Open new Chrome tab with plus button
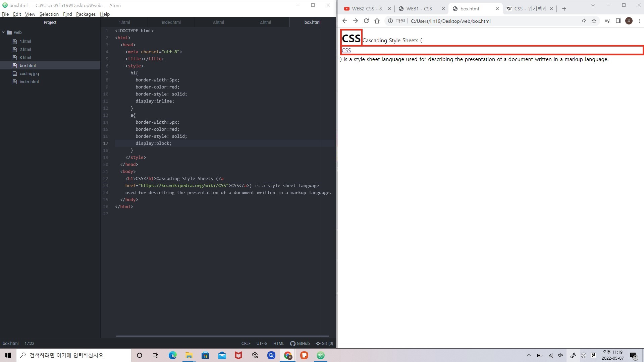The height and width of the screenshot is (362, 644). (564, 9)
